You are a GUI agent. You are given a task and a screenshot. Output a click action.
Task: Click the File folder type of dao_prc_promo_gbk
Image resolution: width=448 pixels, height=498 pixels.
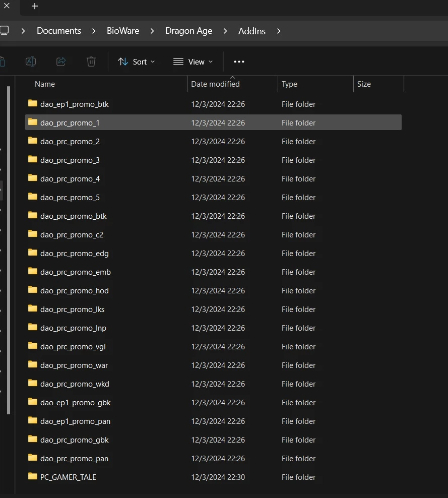click(x=298, y=440)
